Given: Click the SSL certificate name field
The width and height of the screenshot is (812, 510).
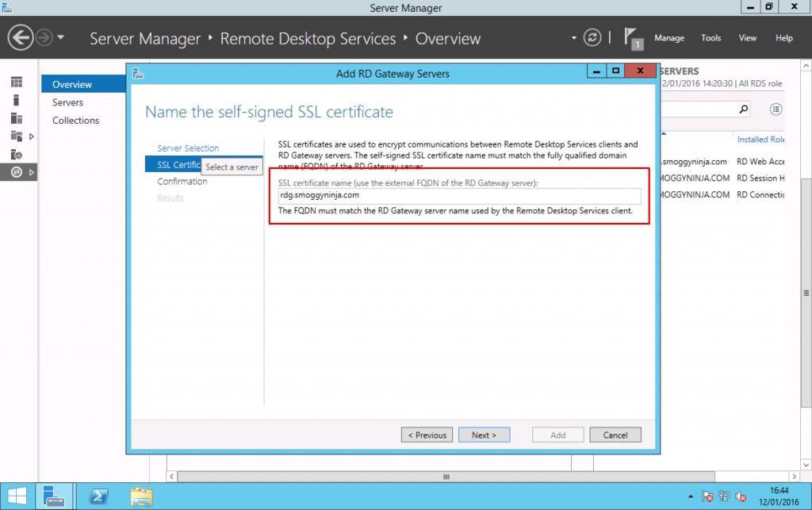Looking at the screenshot, I should [458, 195].
